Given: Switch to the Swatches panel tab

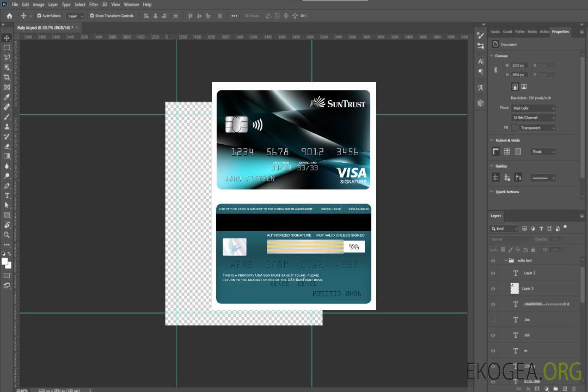Looking at the screenshot, I should tap(495, 32).
